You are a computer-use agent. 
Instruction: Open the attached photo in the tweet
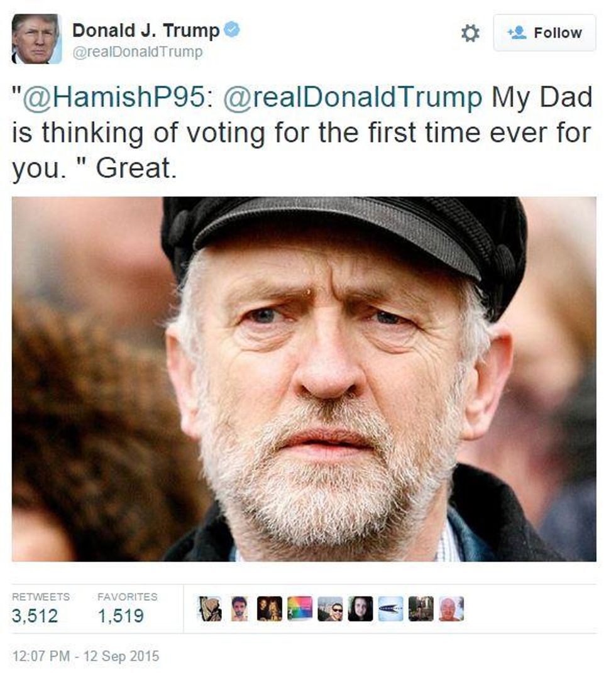304,379
